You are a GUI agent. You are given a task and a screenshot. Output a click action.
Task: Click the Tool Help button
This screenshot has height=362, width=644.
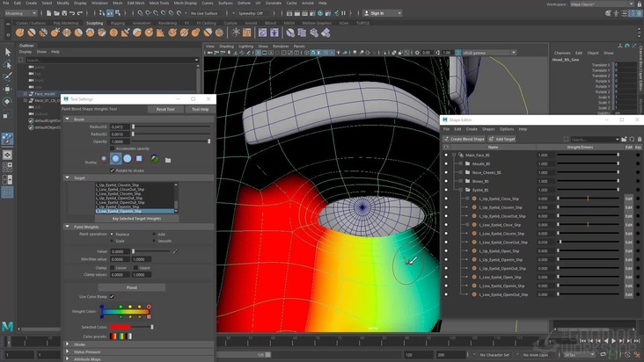tap(200, 109)
